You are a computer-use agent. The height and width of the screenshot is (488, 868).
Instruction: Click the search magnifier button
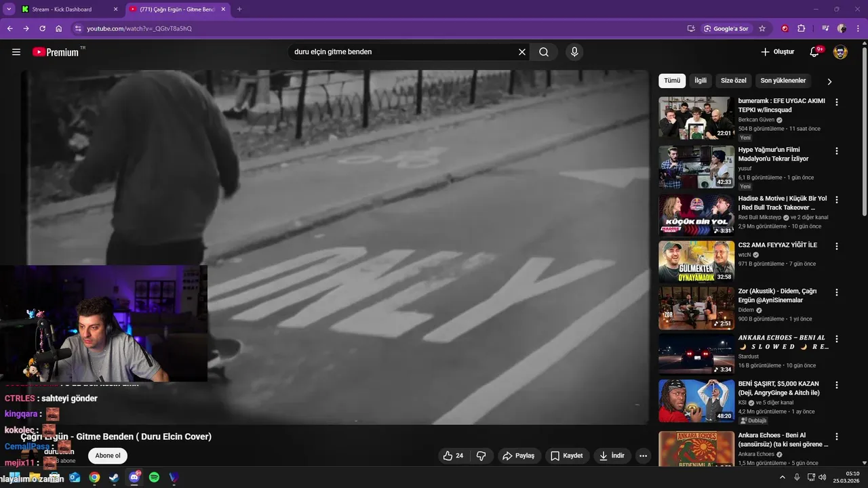tap(544, 52)
